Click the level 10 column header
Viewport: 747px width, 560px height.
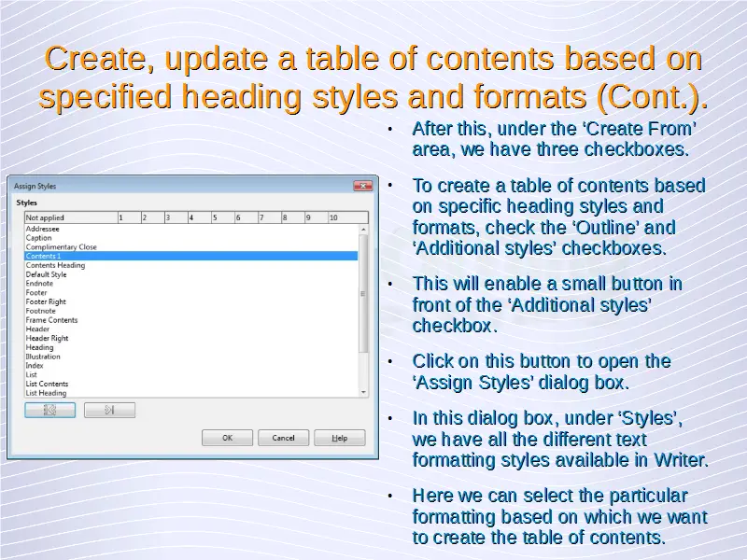tap(333, 217)
